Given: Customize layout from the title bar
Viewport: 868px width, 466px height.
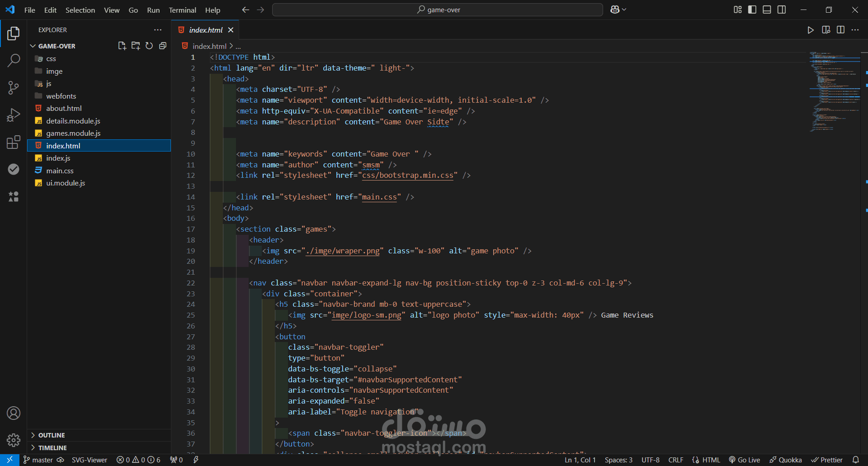Looking at the screenshot, I should [738, 10].
